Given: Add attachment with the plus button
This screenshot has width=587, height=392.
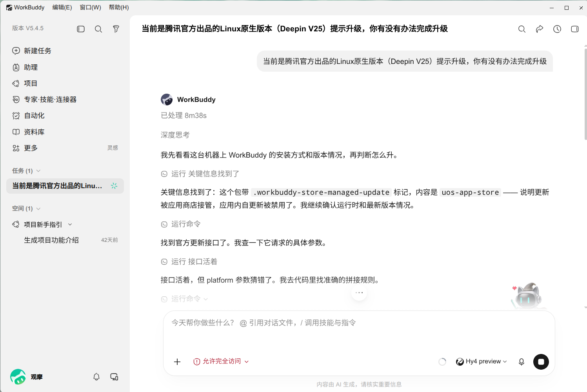Looking at the screenshot, I should 177,362.
